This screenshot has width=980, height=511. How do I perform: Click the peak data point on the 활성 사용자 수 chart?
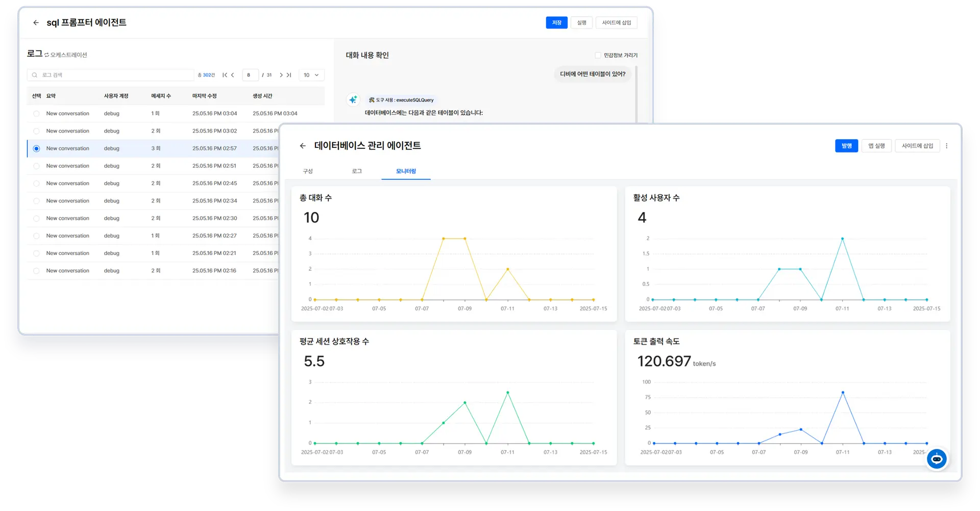(x=842, y=239)
